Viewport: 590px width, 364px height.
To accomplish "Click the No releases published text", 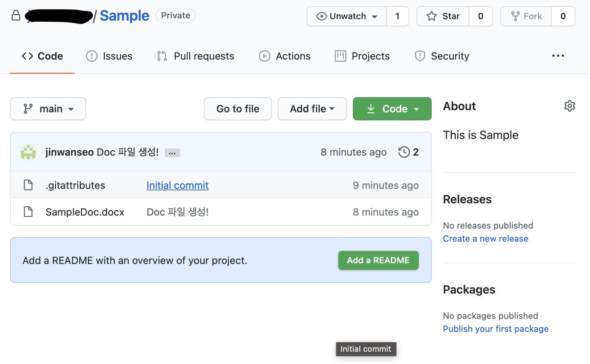I will coord(488,226).
